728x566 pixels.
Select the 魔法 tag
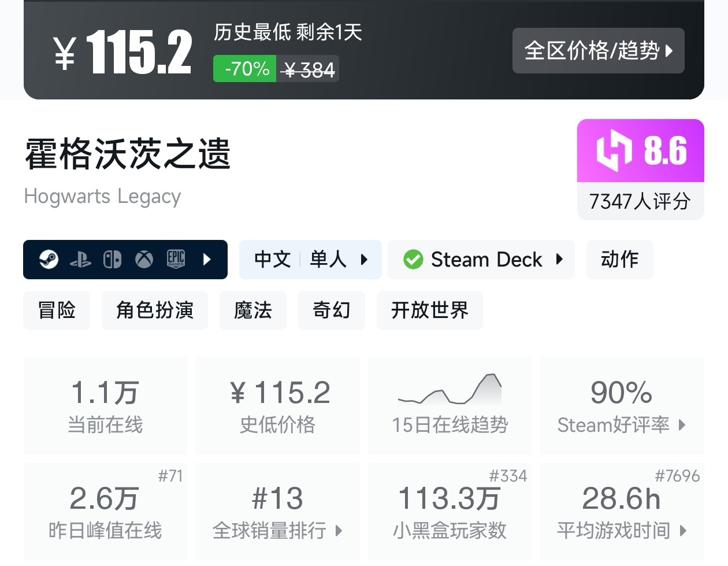tap(253, 310)
